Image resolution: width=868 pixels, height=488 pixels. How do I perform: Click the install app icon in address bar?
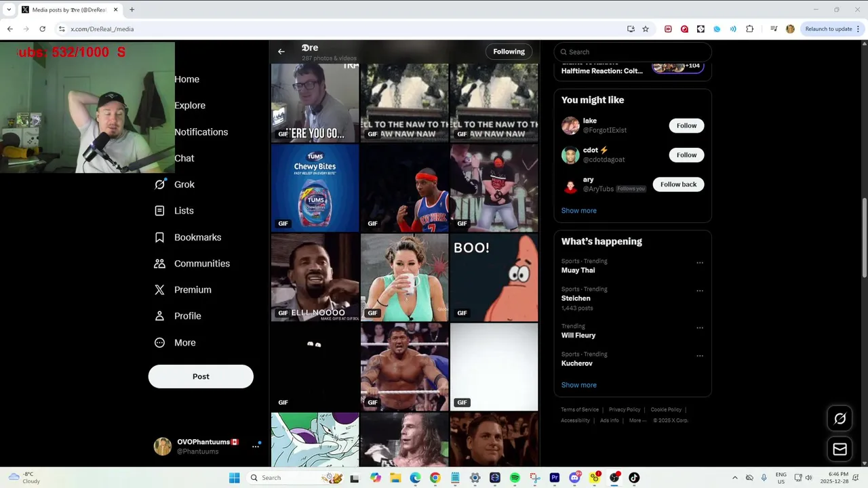631,29
